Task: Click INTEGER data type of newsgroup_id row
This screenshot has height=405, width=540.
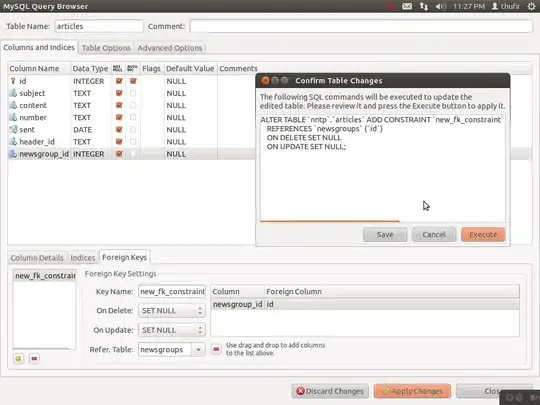Action: pos(89,154)
